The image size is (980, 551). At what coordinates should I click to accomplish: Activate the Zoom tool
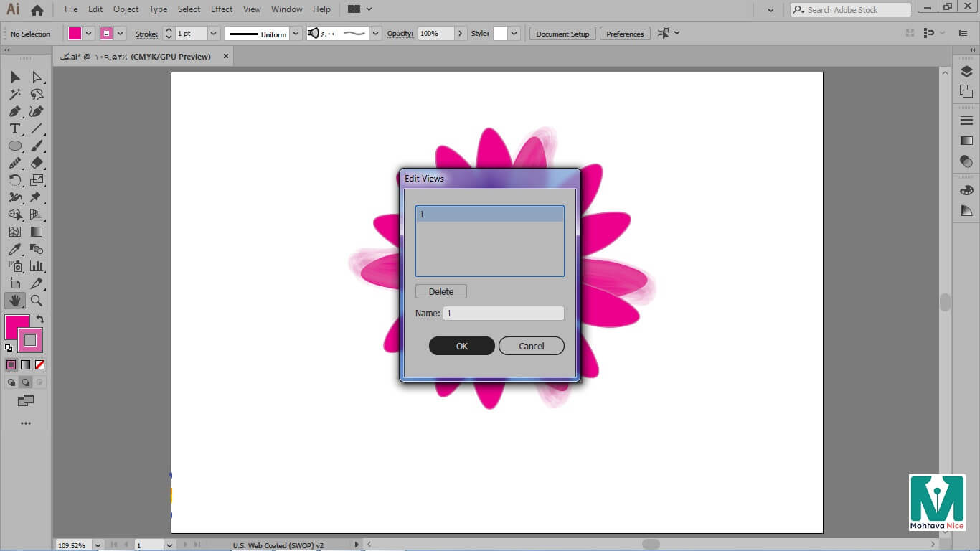37,301
